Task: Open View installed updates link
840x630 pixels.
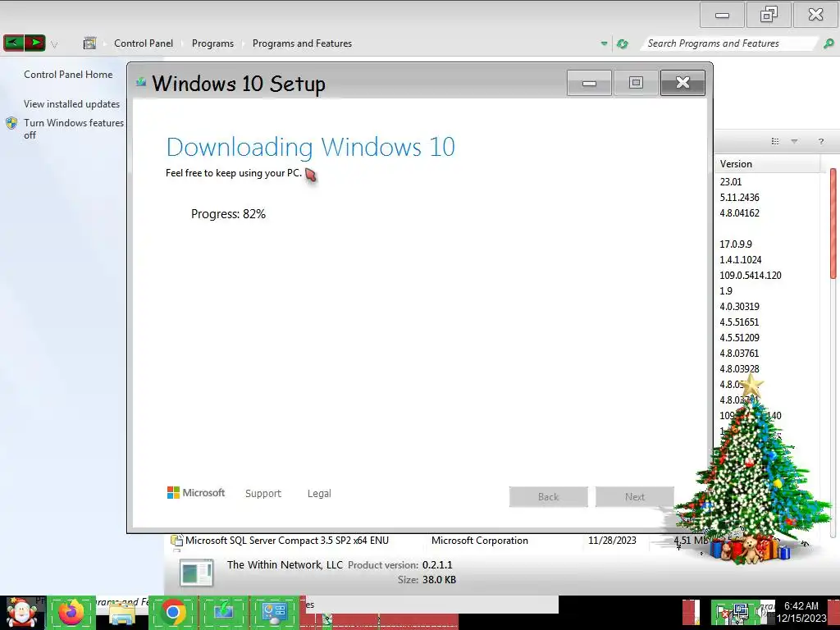Action: tap(72, 104)
